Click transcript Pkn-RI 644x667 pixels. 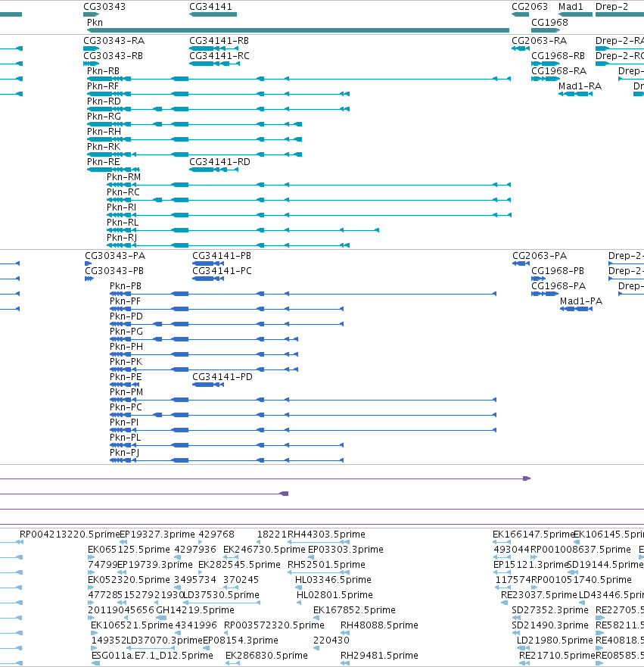pyautogui.click(x=122, y=207)
